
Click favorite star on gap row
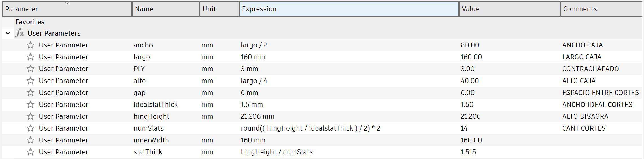tap(30, 93)
